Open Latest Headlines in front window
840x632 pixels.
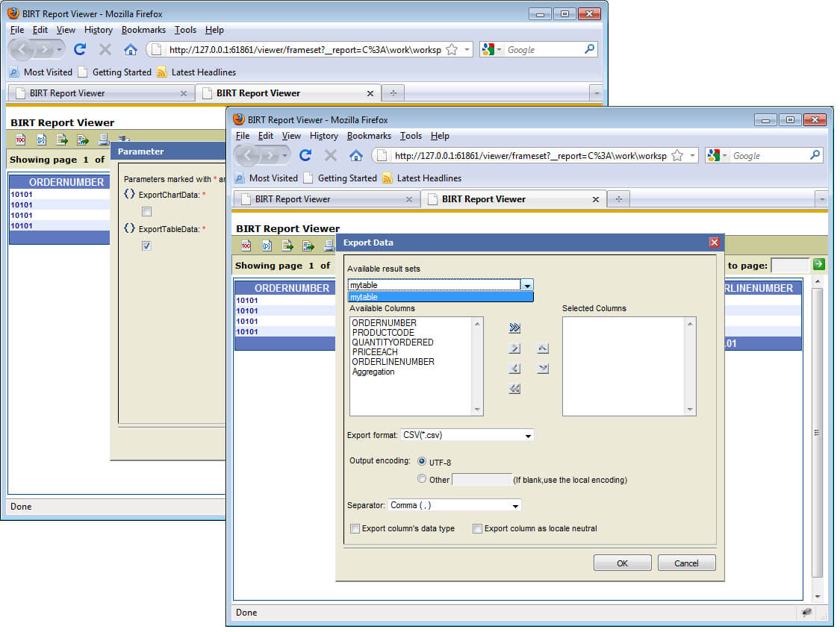click(422, 178)
